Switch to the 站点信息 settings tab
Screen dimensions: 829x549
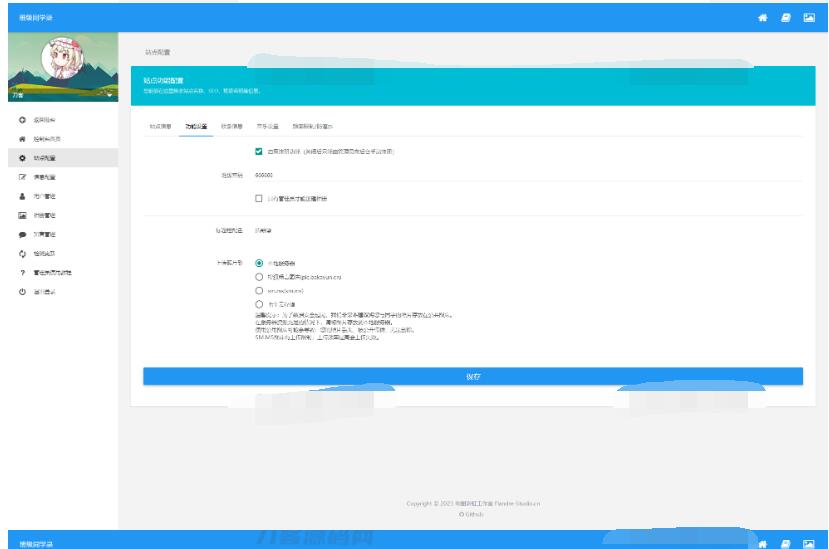click(160, 127)
